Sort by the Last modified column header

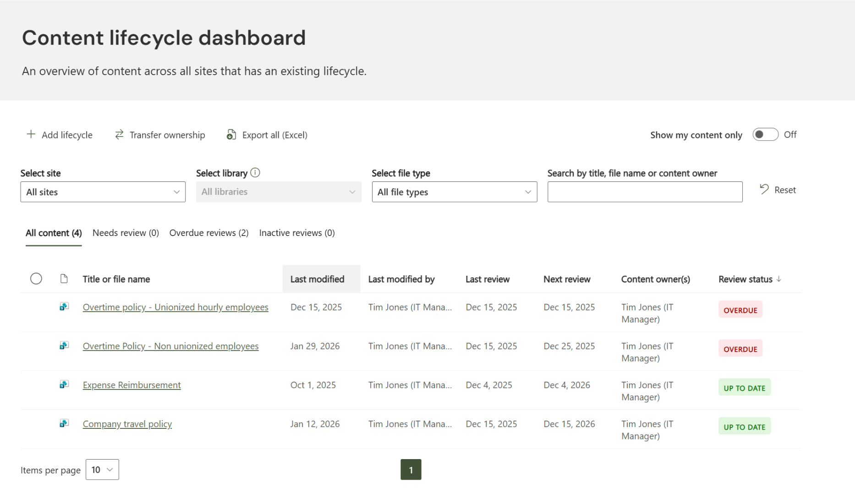click(x=317, y=279)
